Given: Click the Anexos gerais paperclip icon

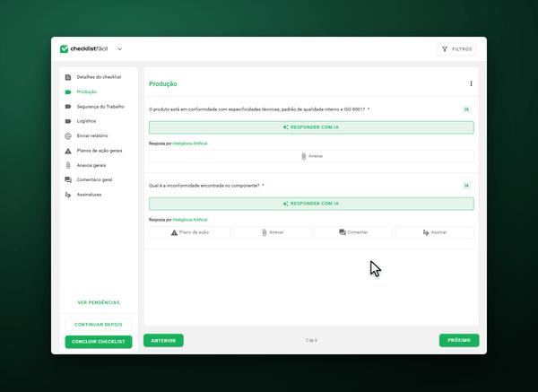Looking at the screenshot, I should (x=68, y=165).
